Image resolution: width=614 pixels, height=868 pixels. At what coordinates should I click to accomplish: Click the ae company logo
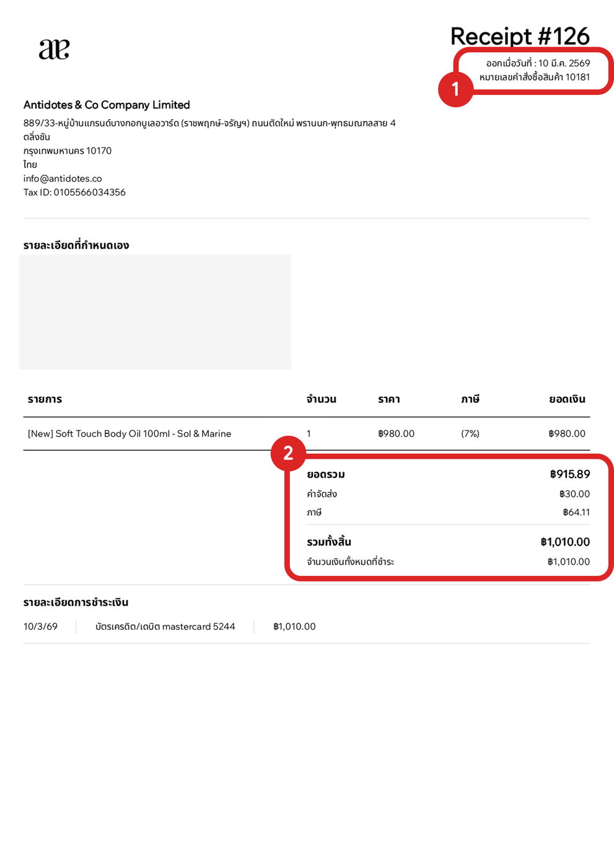click(54, 50)
